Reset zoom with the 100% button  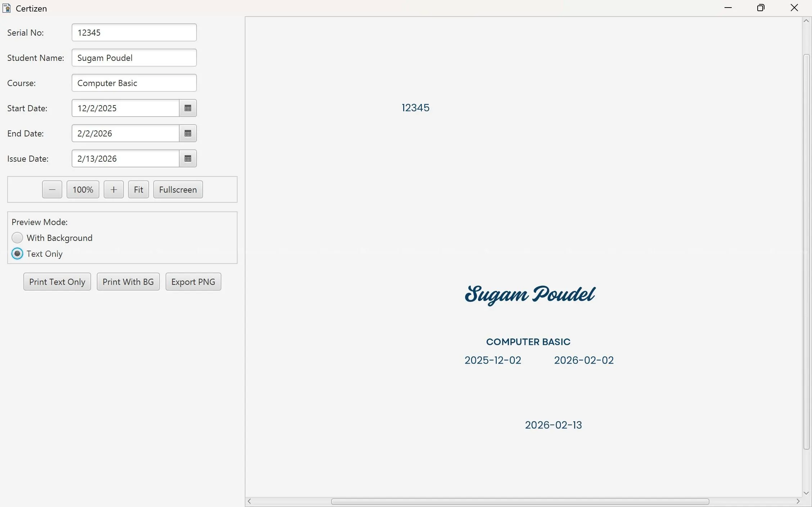[83, 189]
